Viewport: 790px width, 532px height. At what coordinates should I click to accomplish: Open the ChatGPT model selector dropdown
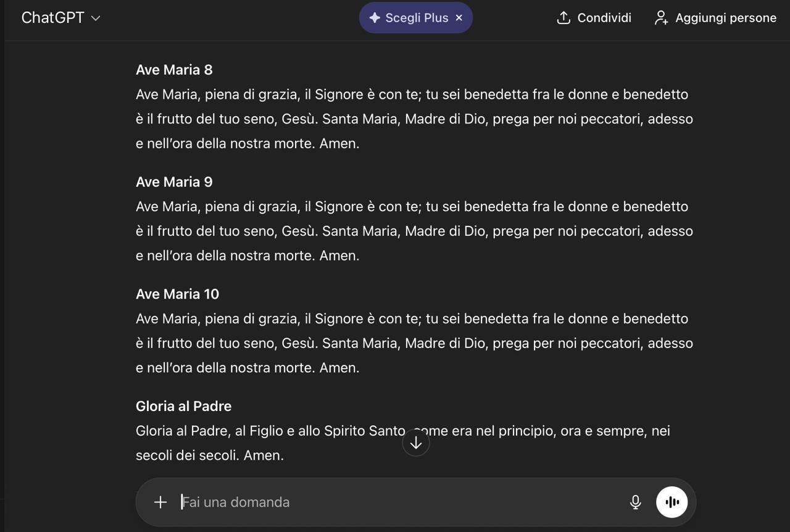click(x=53, y=18)
